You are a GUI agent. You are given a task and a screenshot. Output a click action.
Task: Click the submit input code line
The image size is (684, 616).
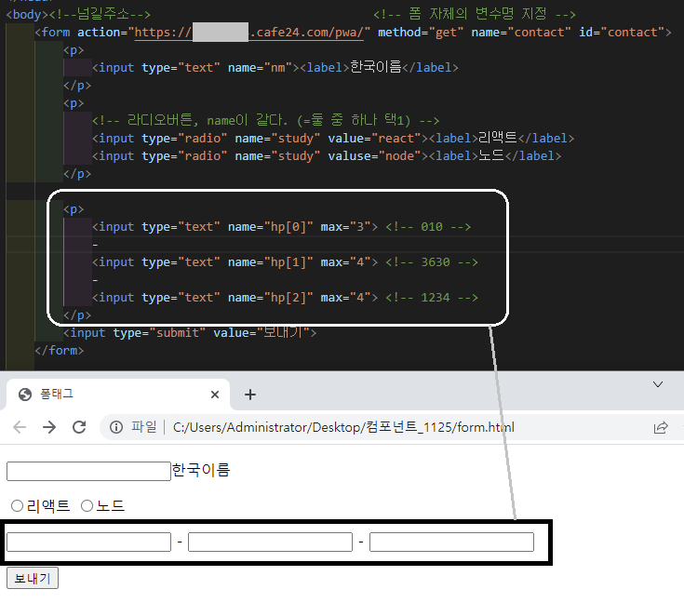190,333
